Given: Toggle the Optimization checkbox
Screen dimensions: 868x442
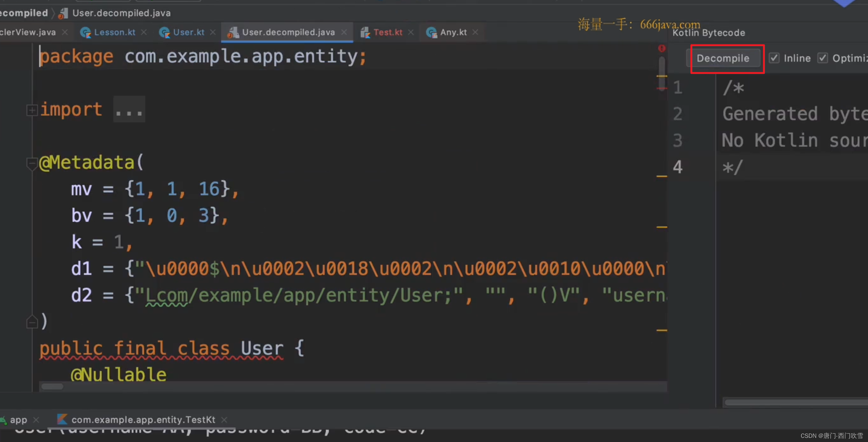Looking at the screenshot, I should [823, 58].
